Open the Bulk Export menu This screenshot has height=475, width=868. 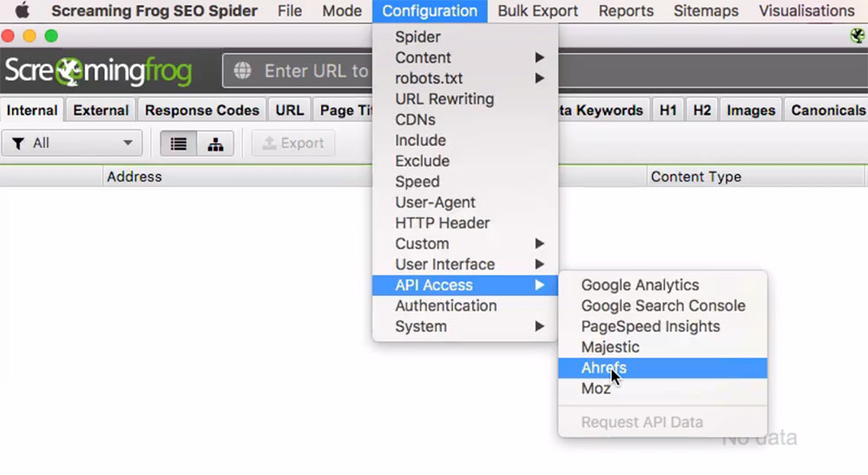[537, 10]
